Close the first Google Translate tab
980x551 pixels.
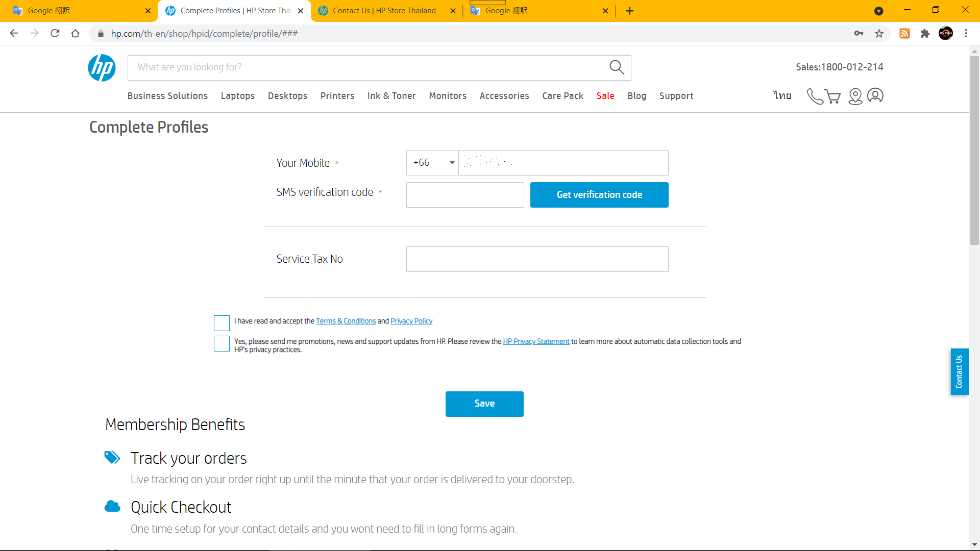[148, 11]
